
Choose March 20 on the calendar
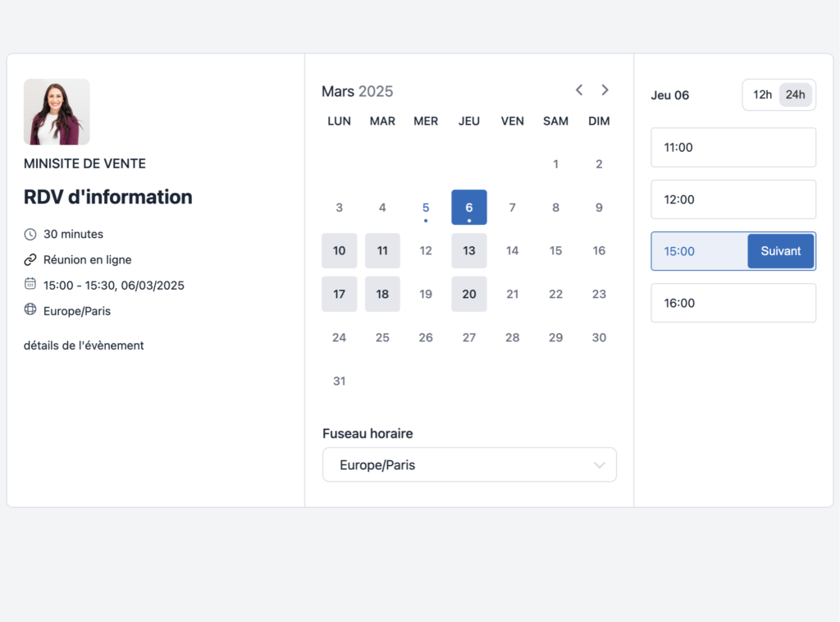(469, 294)
